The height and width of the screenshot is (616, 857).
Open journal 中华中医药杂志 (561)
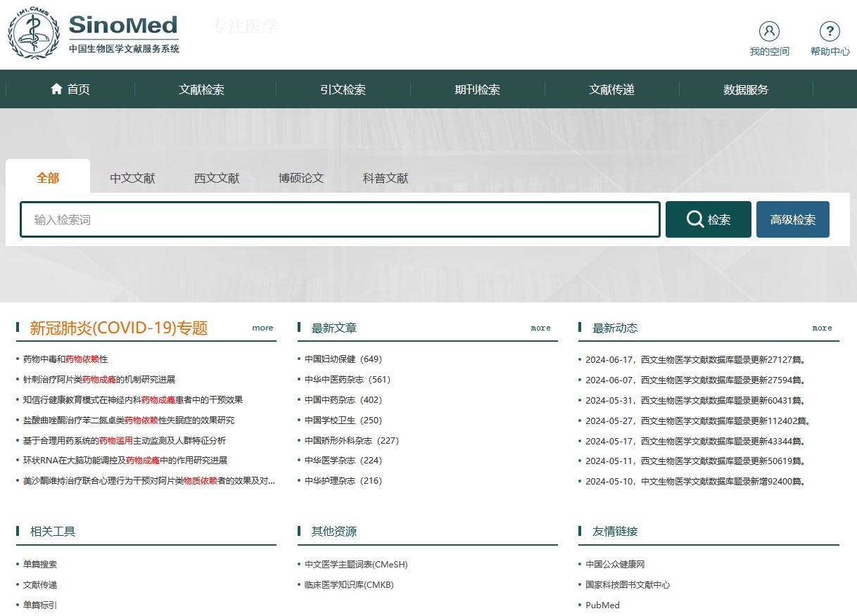pos(348,379)
